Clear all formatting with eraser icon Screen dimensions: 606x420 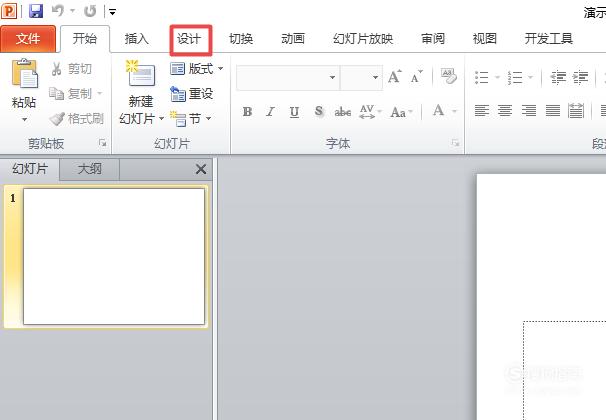tap(448, 76)
